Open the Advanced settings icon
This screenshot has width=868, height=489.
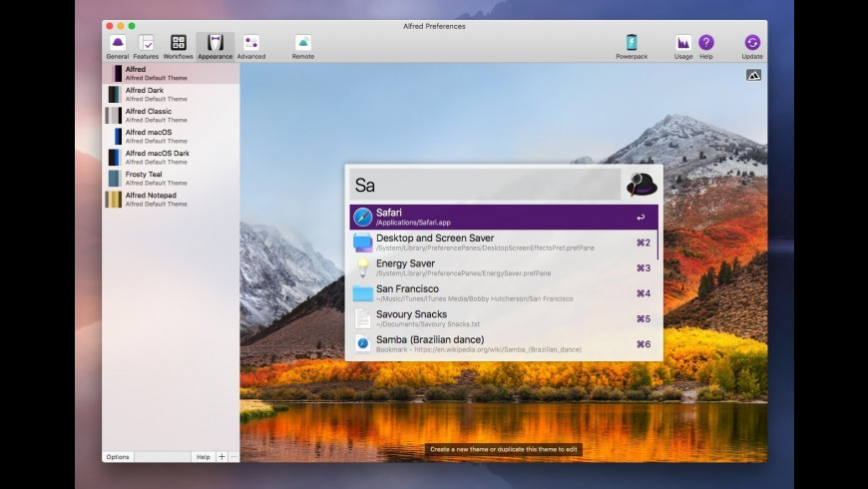251,46
